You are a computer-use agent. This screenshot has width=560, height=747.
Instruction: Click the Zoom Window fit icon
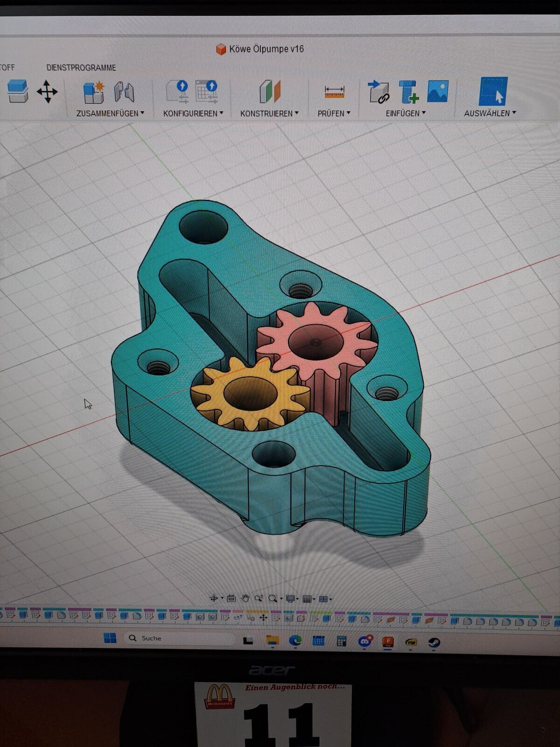pyautogui.click(x=273, y=599)
